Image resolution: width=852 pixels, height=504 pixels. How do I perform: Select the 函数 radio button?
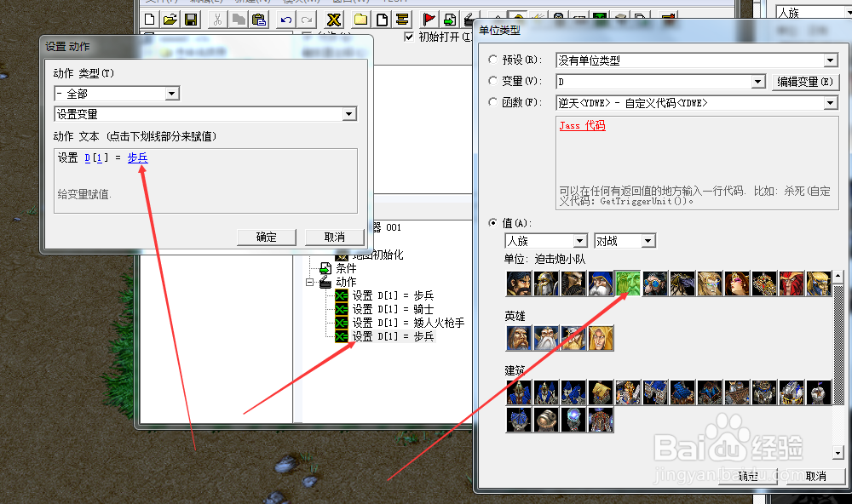pos(492,101)
